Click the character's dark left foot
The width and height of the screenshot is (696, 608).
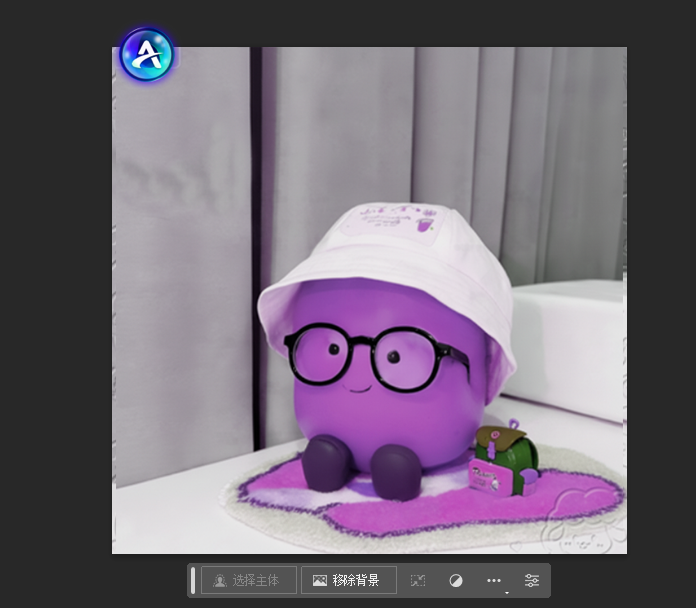point(325,463)
